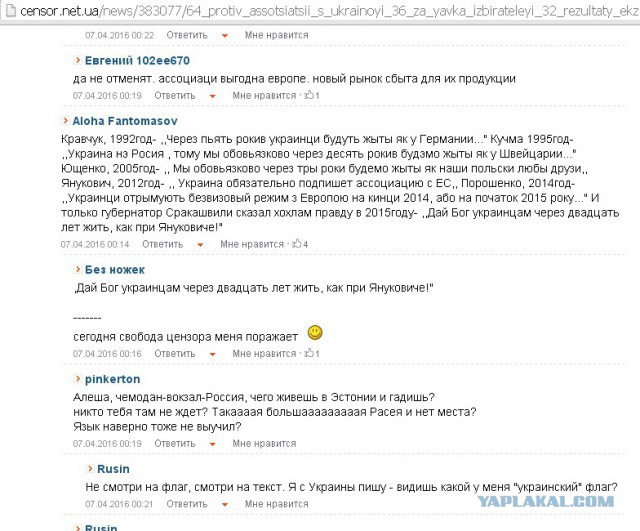Screen dimensions: 640x531
Task: Like pinkerton's comment with Мне нравится
Action: click(264, 443)
